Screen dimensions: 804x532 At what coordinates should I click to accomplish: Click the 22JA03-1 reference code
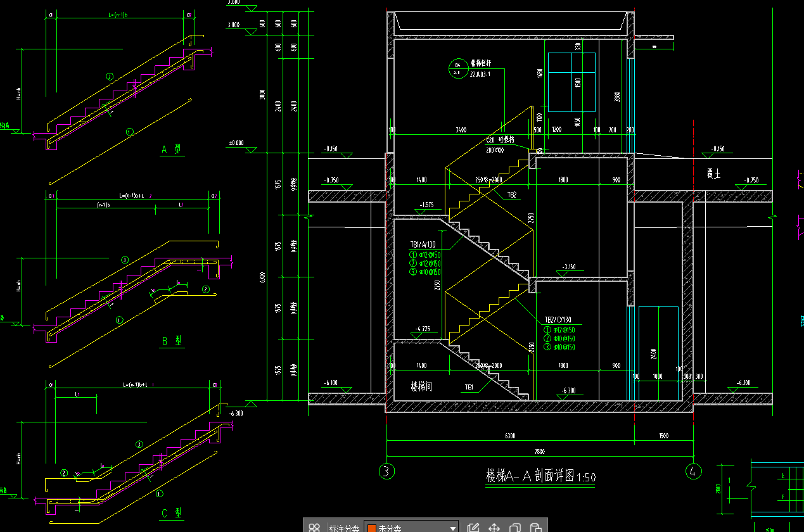coord(482,74)
